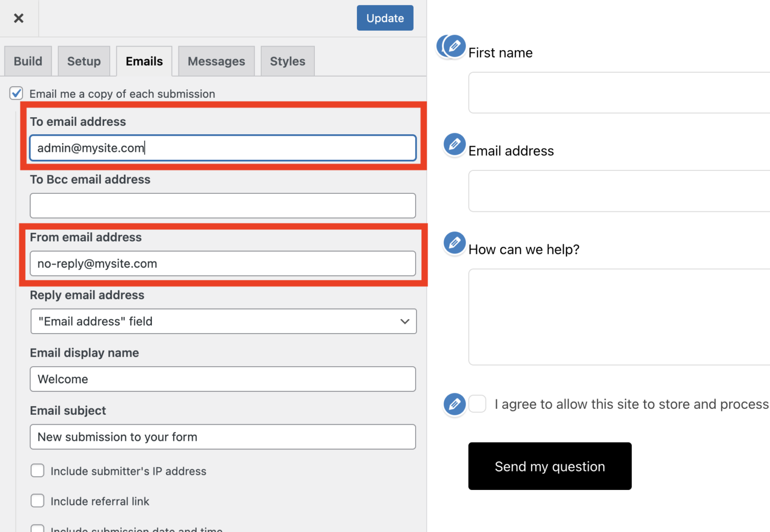Edit the consent agreement field via pencil icon

[x=454, y=404]
